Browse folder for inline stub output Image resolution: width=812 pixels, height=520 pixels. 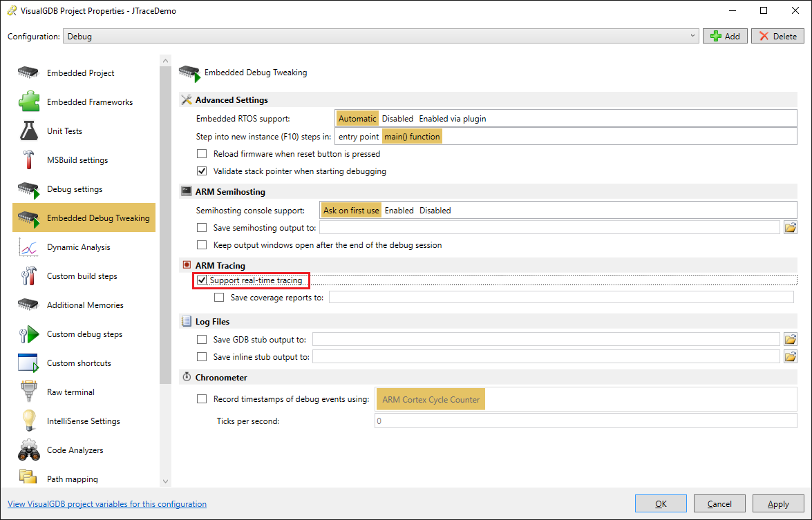791,356
